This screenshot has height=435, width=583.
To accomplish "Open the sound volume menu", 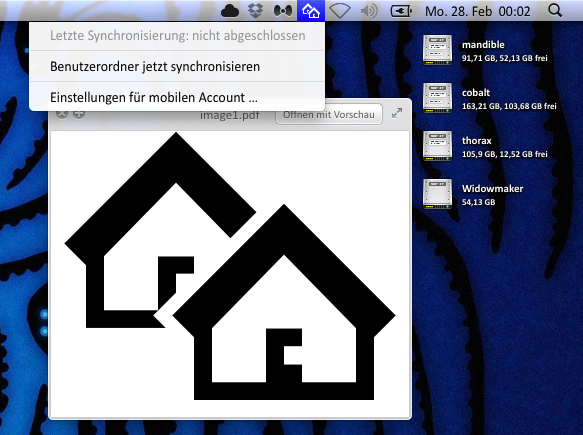I will click(x=369, y=11).
